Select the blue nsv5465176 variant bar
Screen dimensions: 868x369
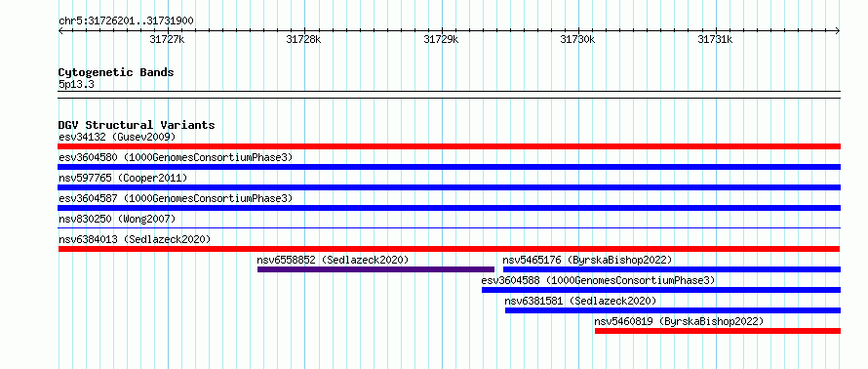(x=672, y=269)
